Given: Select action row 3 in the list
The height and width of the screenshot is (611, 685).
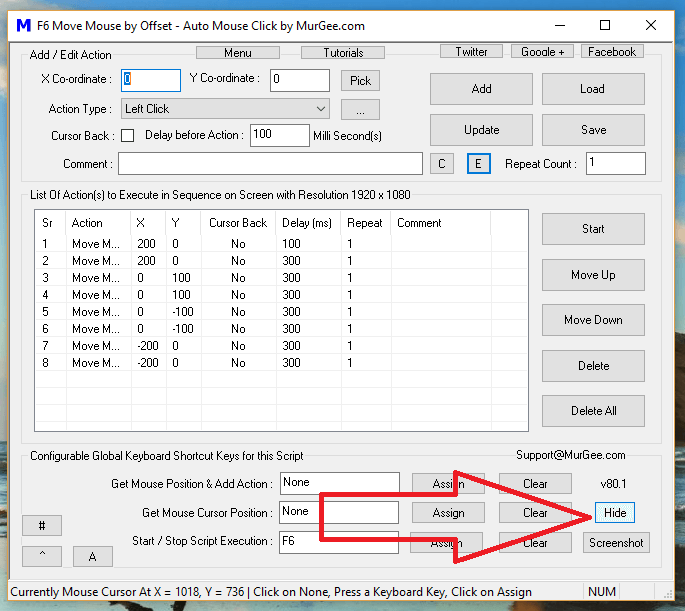Looking at the screenshot, I should pyautogui.click(x=281, y=278).
